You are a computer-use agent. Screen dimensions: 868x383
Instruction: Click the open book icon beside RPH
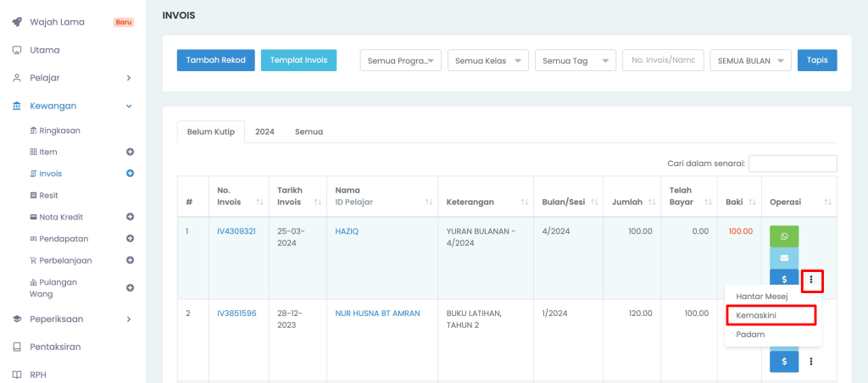(17, 375)
